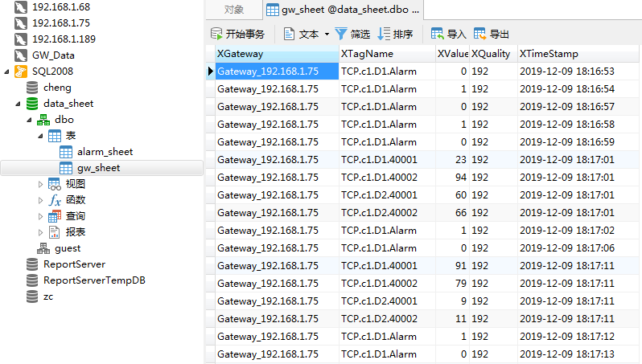
Task: Click the 导入 import button
Action: point(448,34)
